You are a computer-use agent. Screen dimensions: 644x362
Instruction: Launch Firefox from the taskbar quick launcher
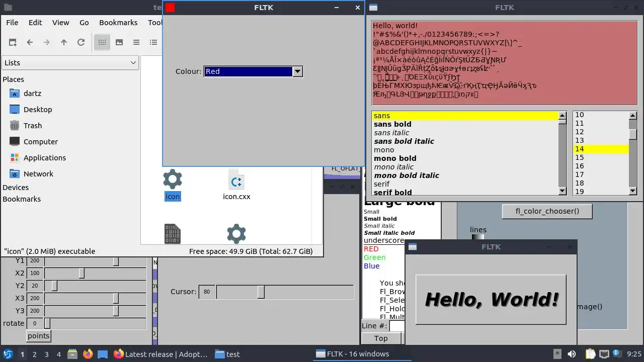88,354
